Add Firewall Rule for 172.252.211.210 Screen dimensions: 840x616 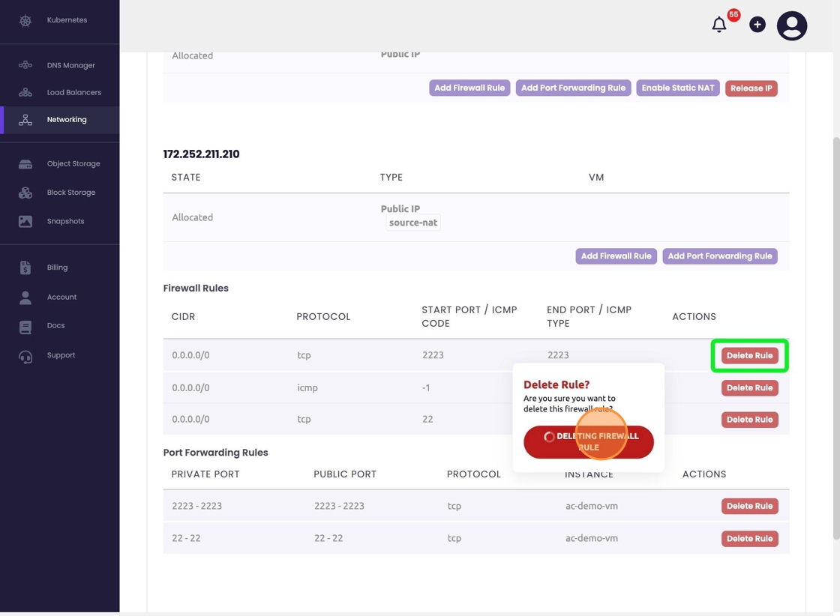click(x=616, y=256)
